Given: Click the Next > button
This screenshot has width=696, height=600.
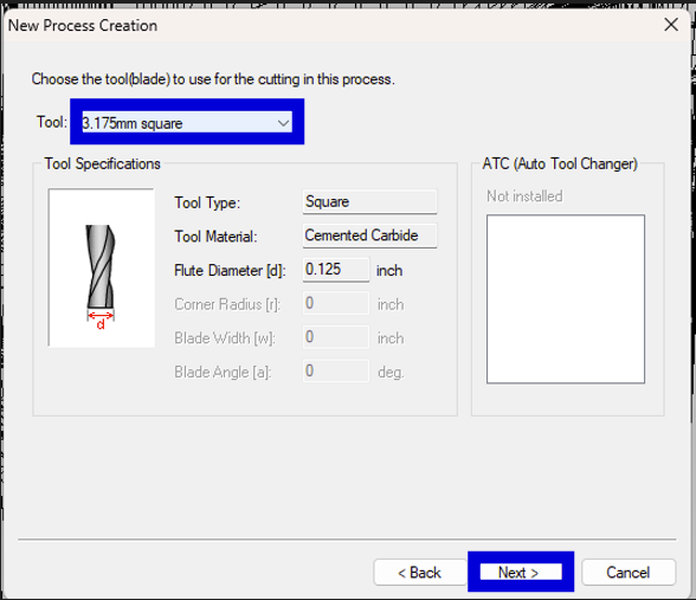Looking at the screenshot, I should pyautogui.click(x=520, y=572).
